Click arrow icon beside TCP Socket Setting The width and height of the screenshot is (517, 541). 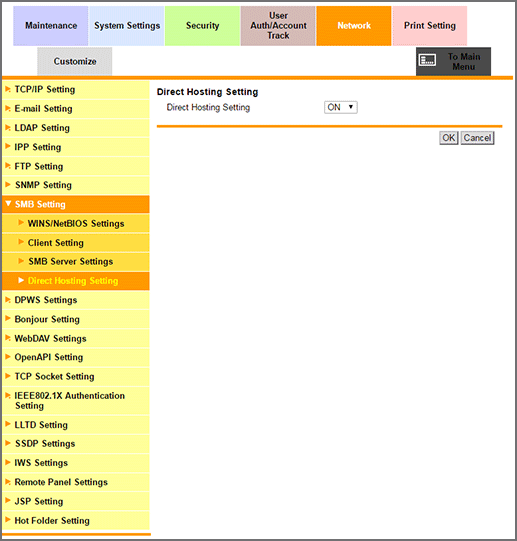click(x=8, y=376)
